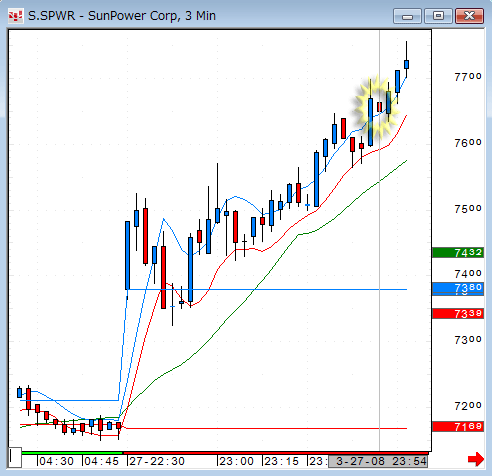Click the 27-22:30 time axis label
Image resolution: width=492 pixels, height=476 pixels.
(157, 461)
